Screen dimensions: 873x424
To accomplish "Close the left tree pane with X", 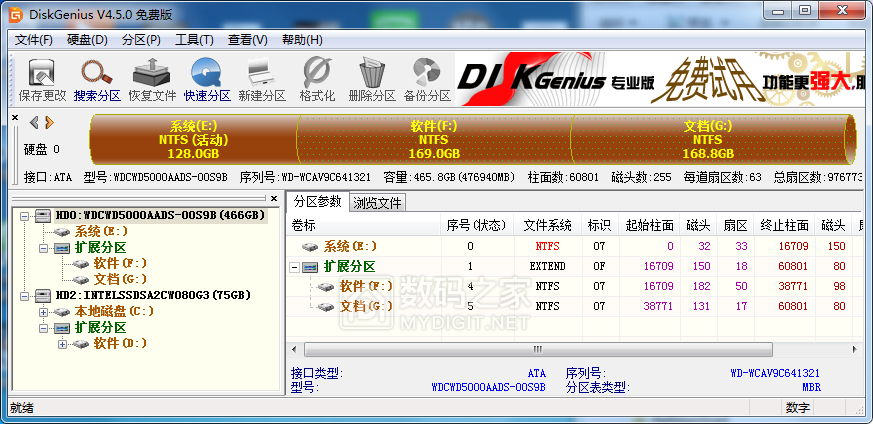I will [x=273, y=198].
